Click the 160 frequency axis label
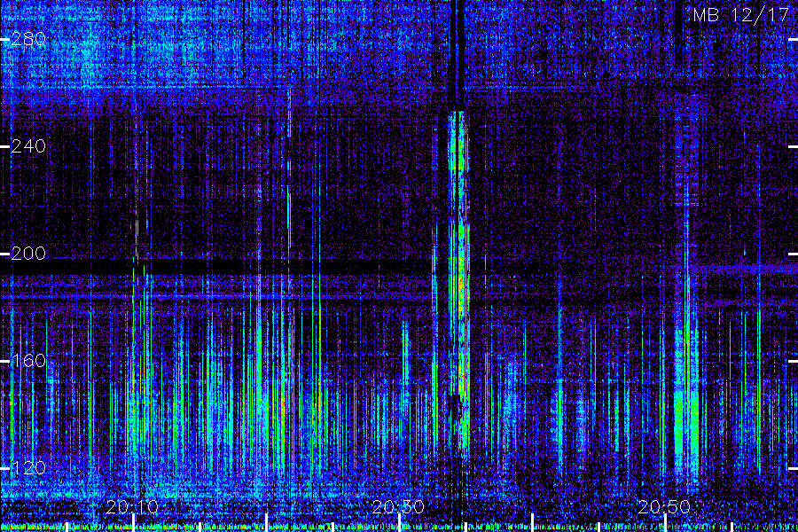798x532 pixels. click(28, 361)
